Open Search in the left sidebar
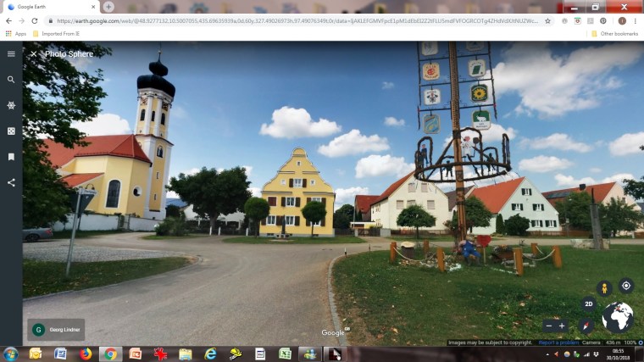644x362 pixels. click(x=11, y=80)
